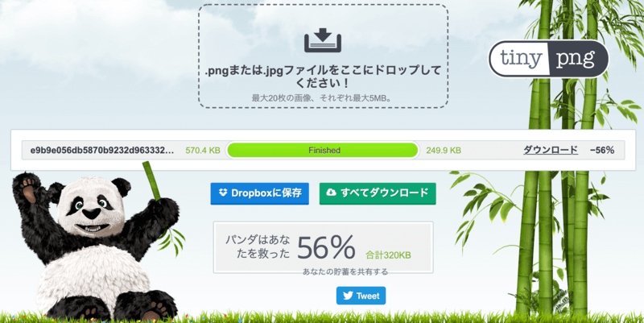Click the .pngまたは.jpg file drop zone text
The image size is (644, 323).
click(x=323, y=77)
